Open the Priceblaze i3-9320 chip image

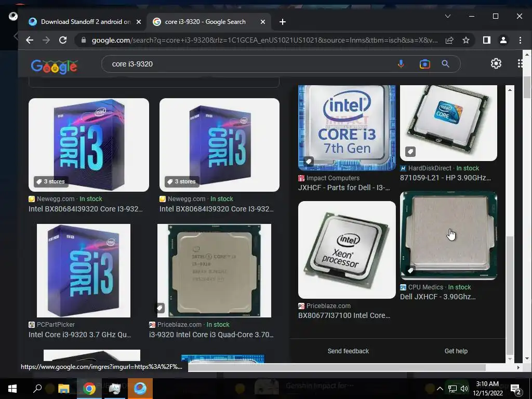214,270
